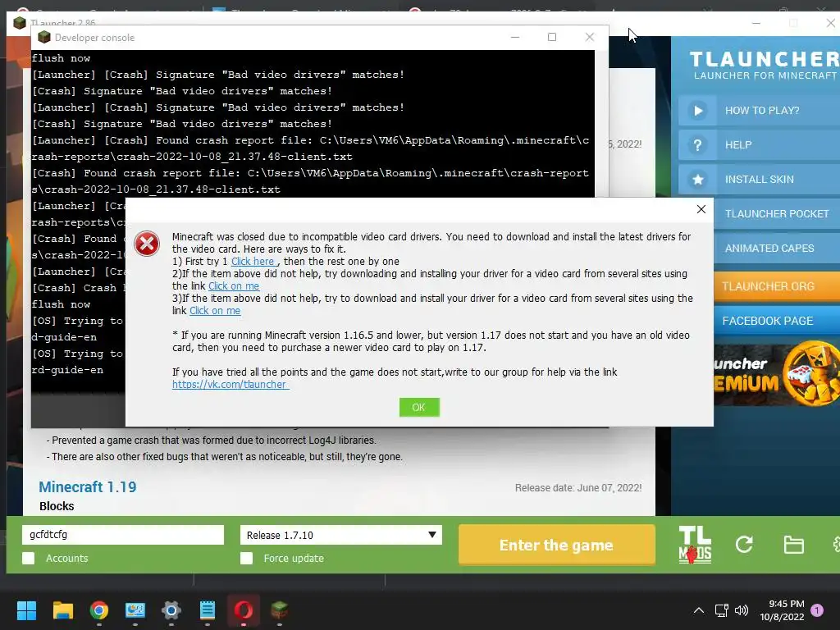The height and width of the screenshot is (630, 840).
Task: Minimize the TLauncher main window
Action: [x=756, y=23]
